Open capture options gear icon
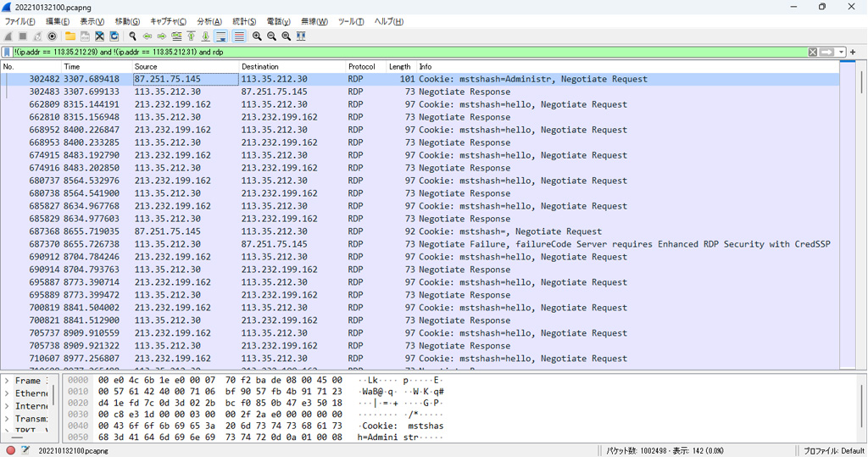 point(52,36)
